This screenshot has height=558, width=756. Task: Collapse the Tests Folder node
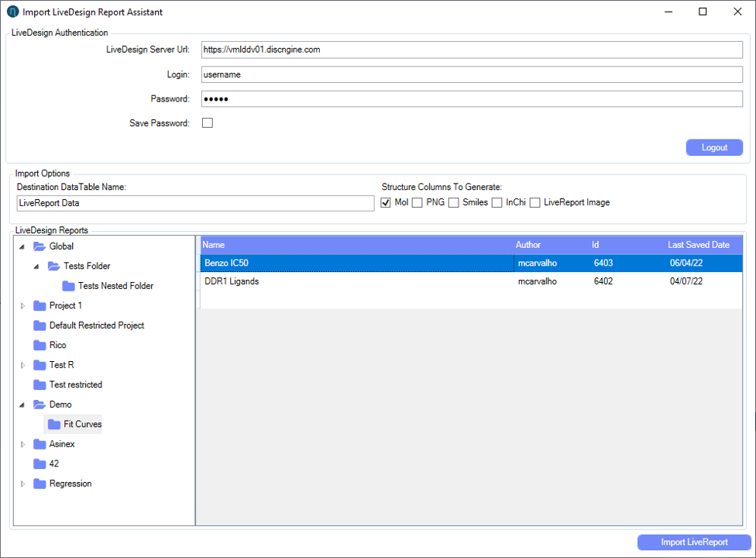pyautogui.click(x=36, y=267)
